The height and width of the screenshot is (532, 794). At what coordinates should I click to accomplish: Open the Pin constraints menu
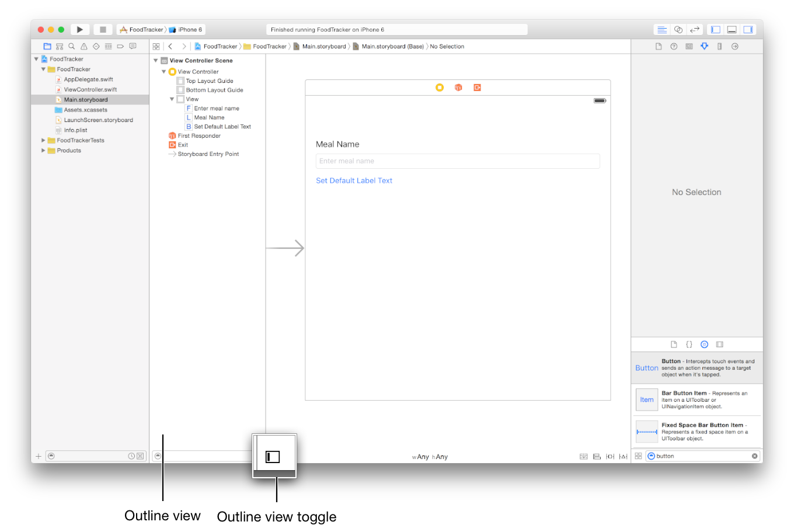click(610, 457)
